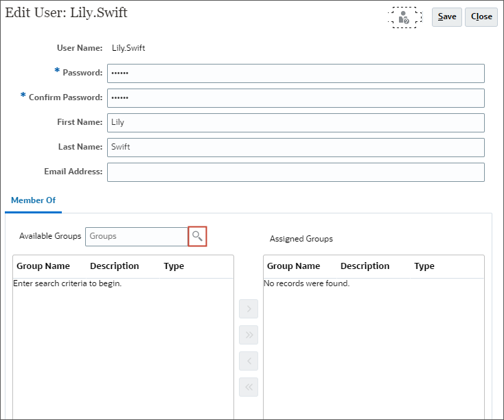Focus the Password field

(x=296, y=73)
